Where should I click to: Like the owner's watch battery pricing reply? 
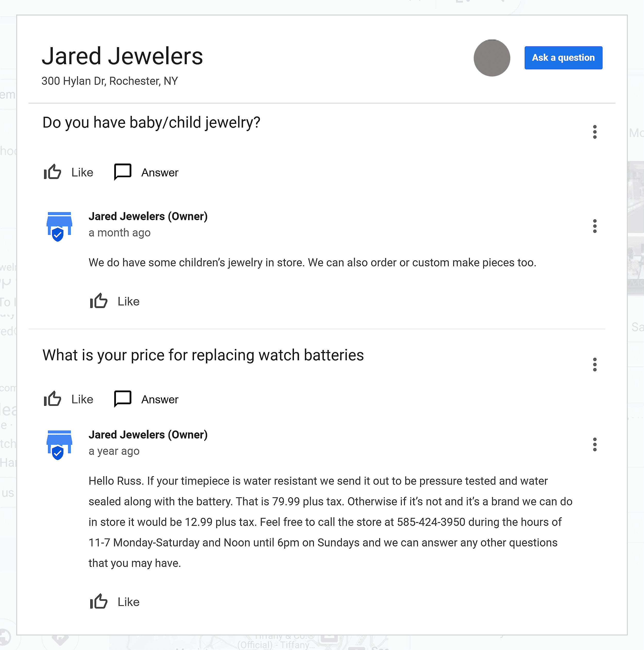114,602
